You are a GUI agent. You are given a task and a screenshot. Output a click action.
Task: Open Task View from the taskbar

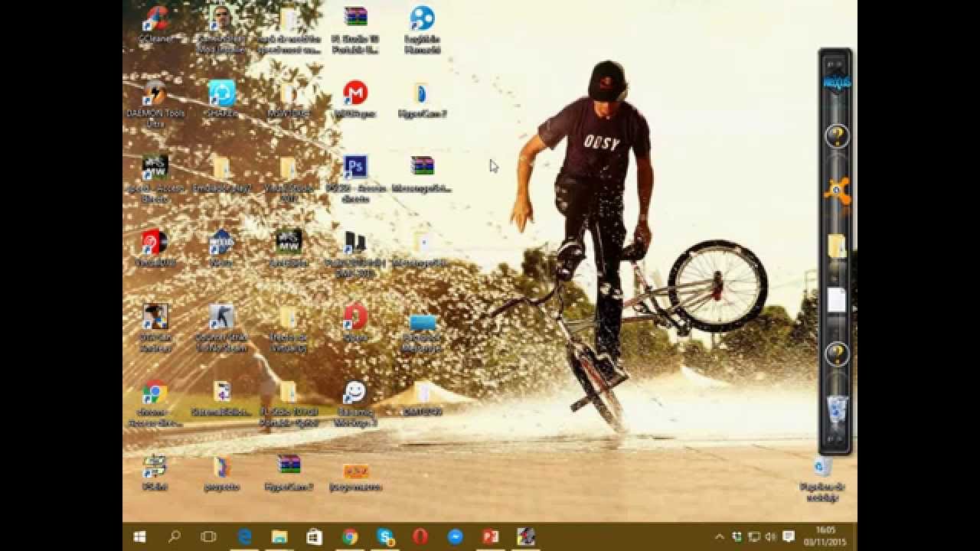tap(209, 537)
